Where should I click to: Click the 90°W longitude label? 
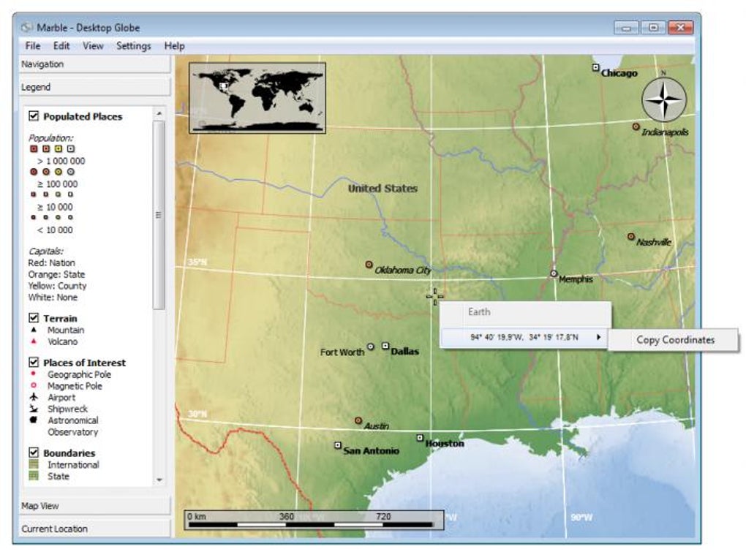click(x=581, y=517)
